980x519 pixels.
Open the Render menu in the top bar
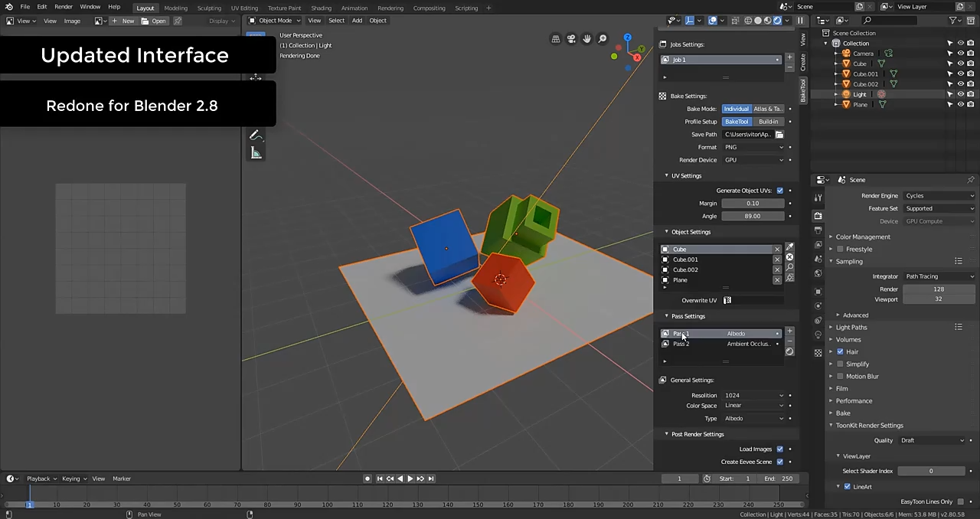pos(64,8)
